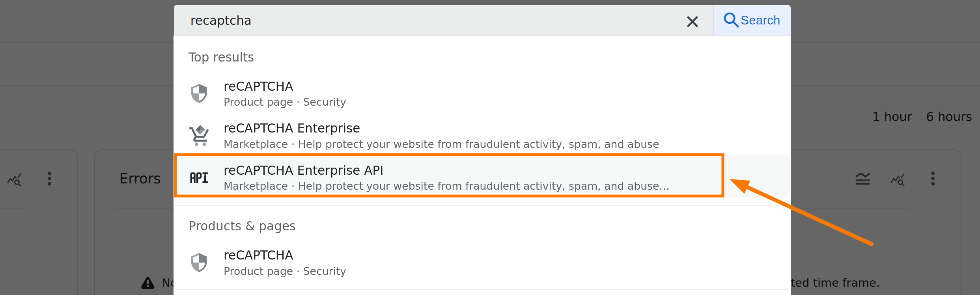Open metrics explorer icon on the right chart
This screenshot has height=295, width=980.
tap(898, 179)
